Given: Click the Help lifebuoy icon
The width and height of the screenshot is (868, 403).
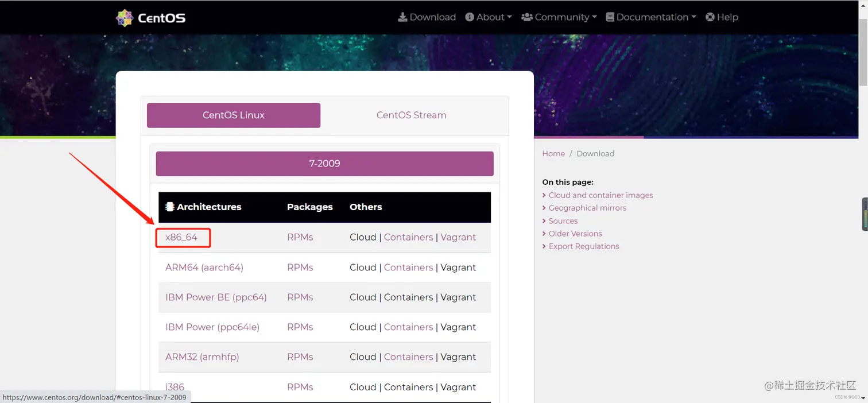Looking at the screenshot, I should pos(710,17).
